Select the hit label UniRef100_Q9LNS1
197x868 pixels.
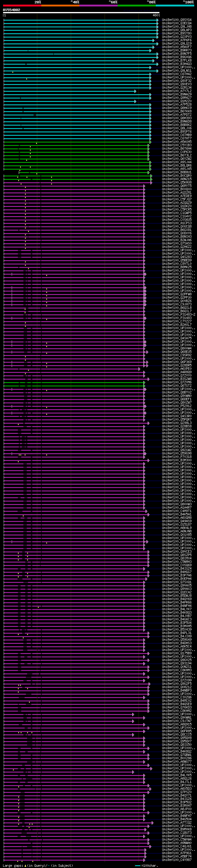point(177,71)
